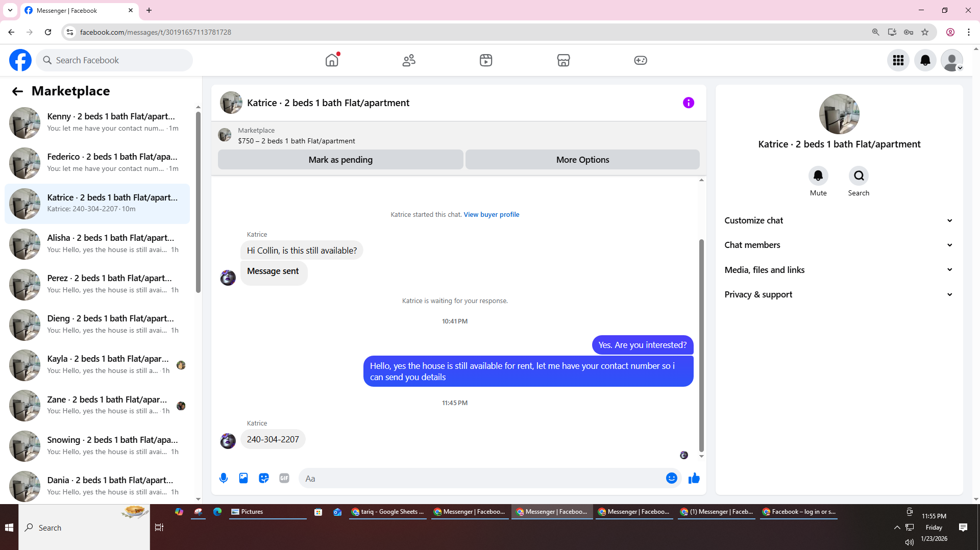Select the 240-304-2207 message bubble

pyautogui.click(x=273, y=439)
